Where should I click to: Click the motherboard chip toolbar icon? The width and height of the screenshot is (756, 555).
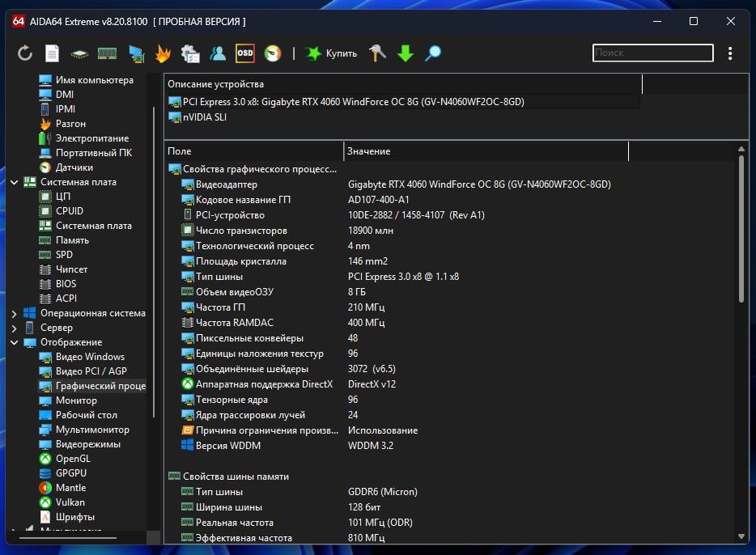tap(79, 53)
